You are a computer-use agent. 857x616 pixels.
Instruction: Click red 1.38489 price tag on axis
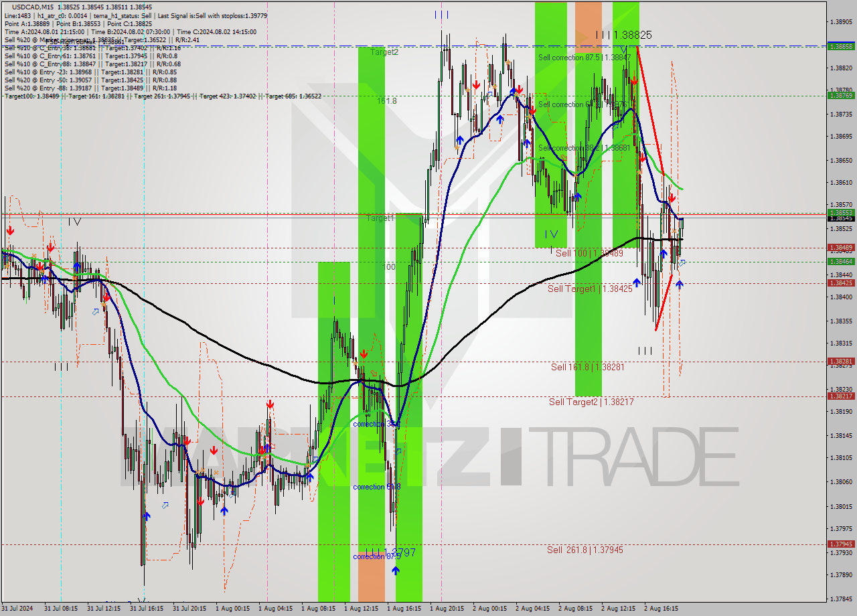tap(840, 248)
